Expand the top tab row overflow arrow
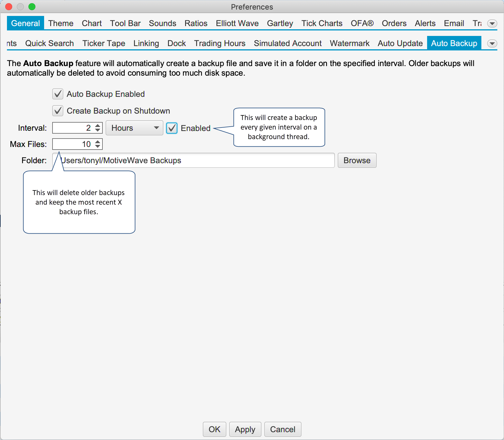504x440 pixels. [x=492, y=23]
